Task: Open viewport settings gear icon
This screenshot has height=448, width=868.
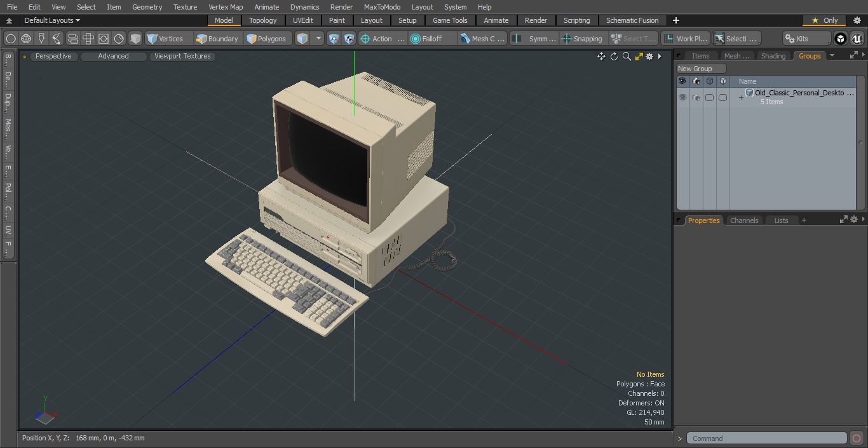Action: pos(649,57)
